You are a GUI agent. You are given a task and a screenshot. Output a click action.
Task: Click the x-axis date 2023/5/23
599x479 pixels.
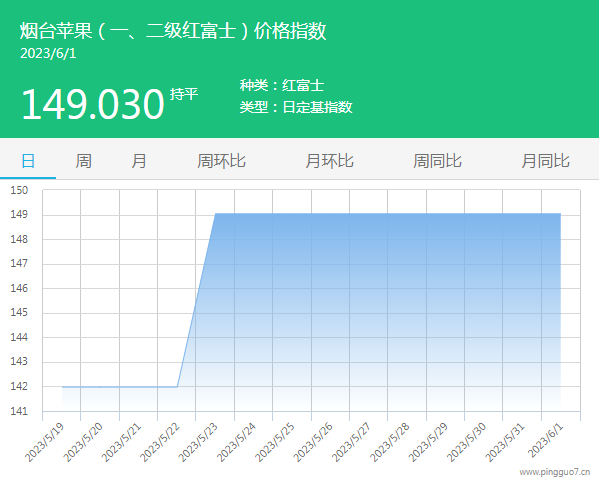coord(198,443)
